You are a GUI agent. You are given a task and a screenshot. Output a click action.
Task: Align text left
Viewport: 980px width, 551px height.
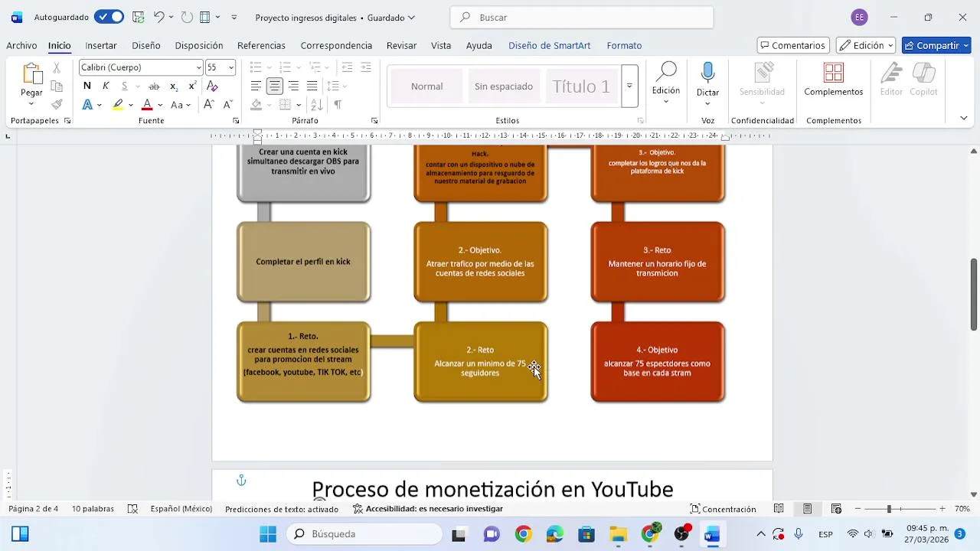point(256,86)
